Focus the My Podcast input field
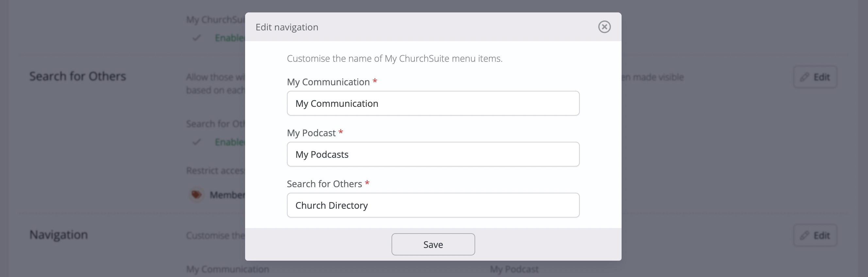Viewport: 868px width, 277px height. (x=433, y=154)
